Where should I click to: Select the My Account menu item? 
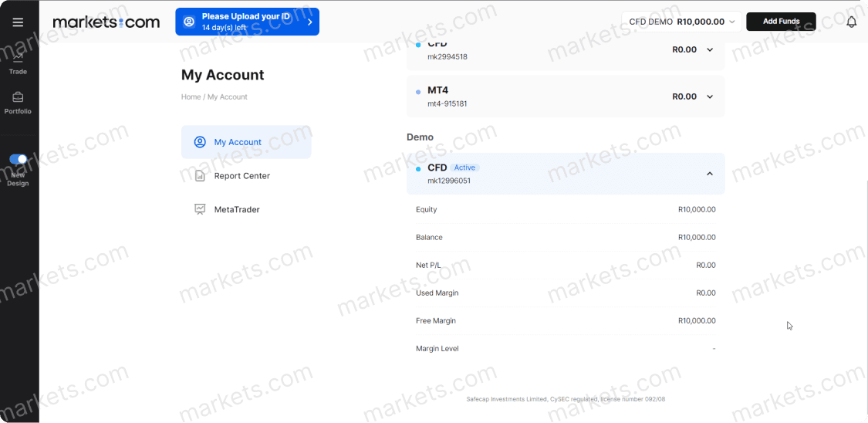(246, 142)
